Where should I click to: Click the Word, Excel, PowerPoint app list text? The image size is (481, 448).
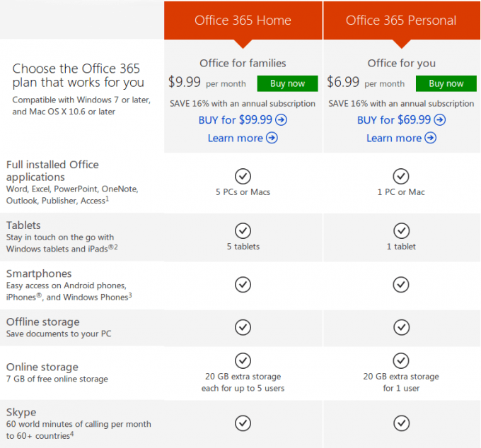(x=72, y=194)
